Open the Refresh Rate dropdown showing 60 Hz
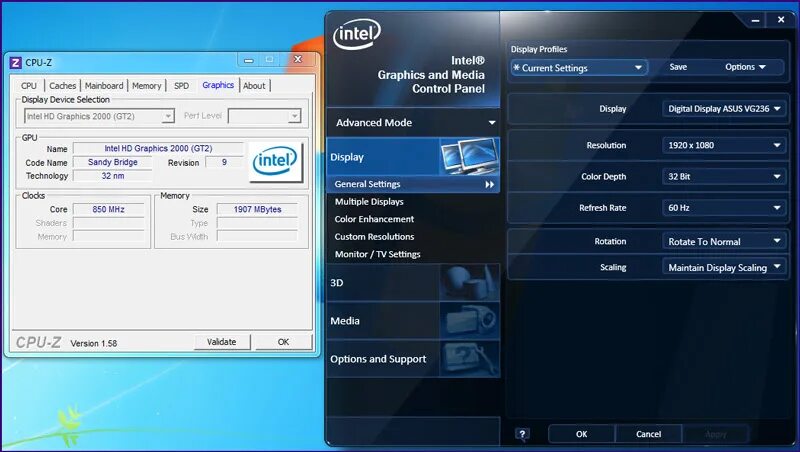 click(723, 208)
